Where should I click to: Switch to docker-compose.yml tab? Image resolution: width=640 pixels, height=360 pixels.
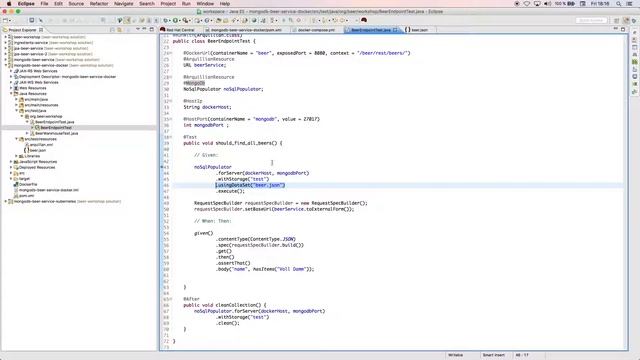(316, 30)
